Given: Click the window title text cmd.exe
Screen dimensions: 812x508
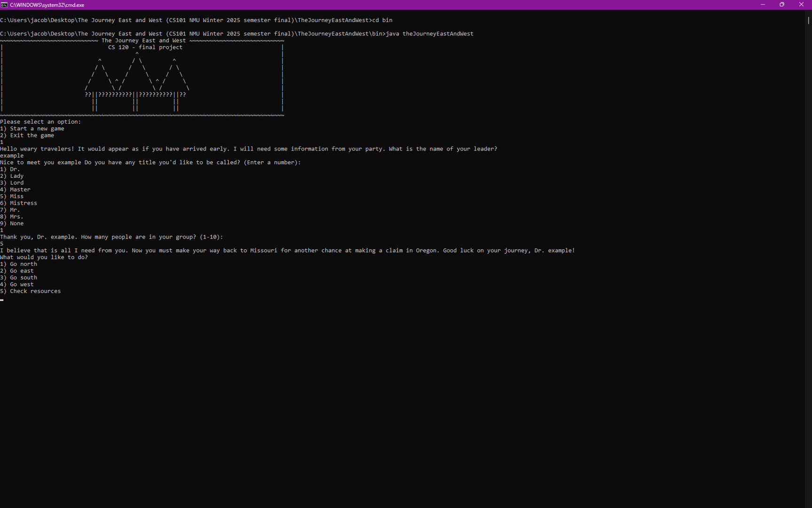Looking at the screenshot, I should (47, 5).
